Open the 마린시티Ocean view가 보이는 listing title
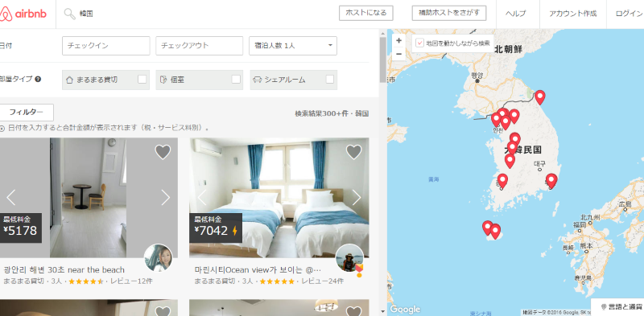Image resolution: width=644 pixels, height=316 pixels. coord(258,270)
